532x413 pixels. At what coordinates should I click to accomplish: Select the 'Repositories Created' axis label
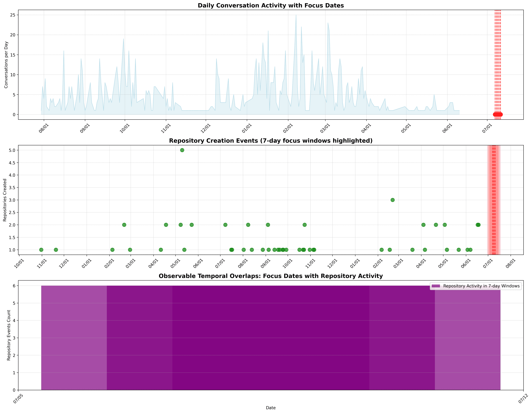5,200
